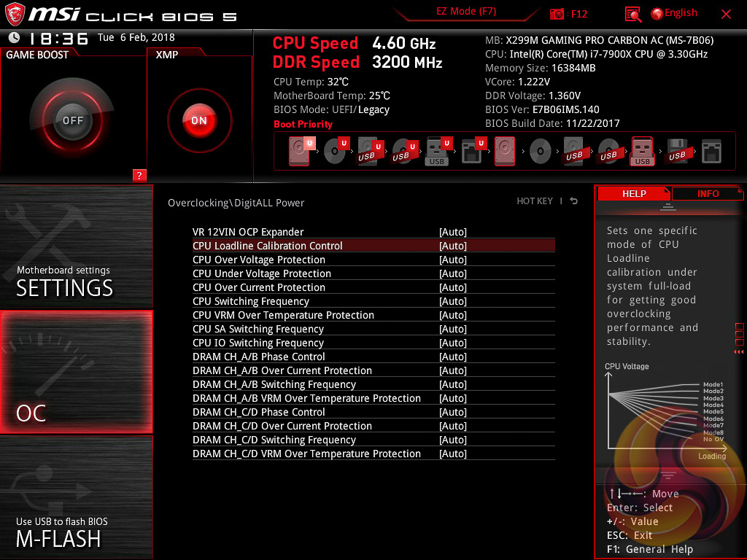Open the SETTINGS motherboard section
This screenshot has height=560, width=747.
(x=76, y=246)
